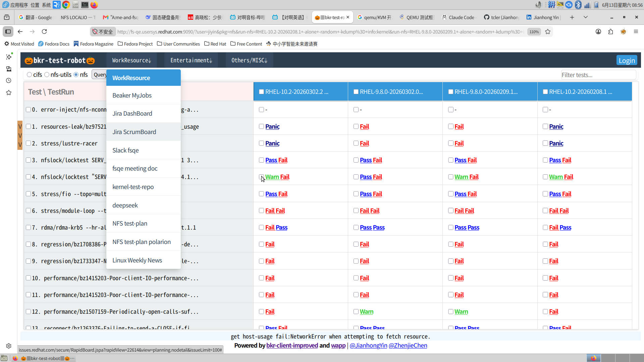Click the Not Secure connection indicator

pos(103,32)
